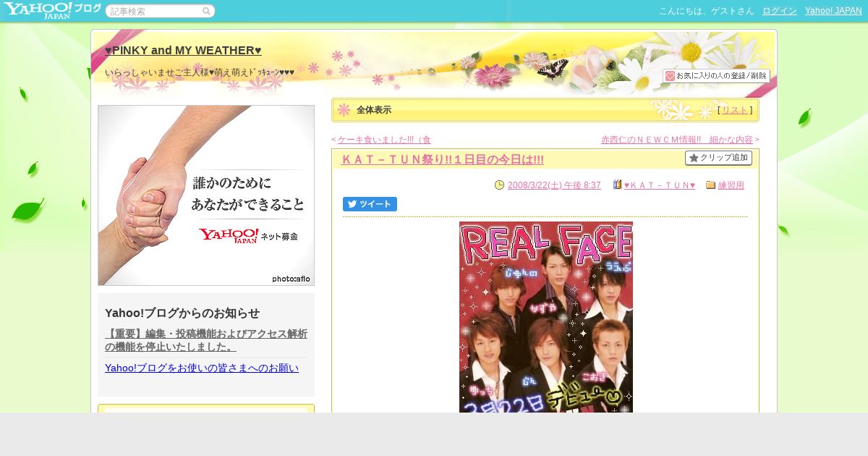The height and width of the screenshot is (456, 868).
Task: Click the heart icon on favorites button
Action: [670, 76]
